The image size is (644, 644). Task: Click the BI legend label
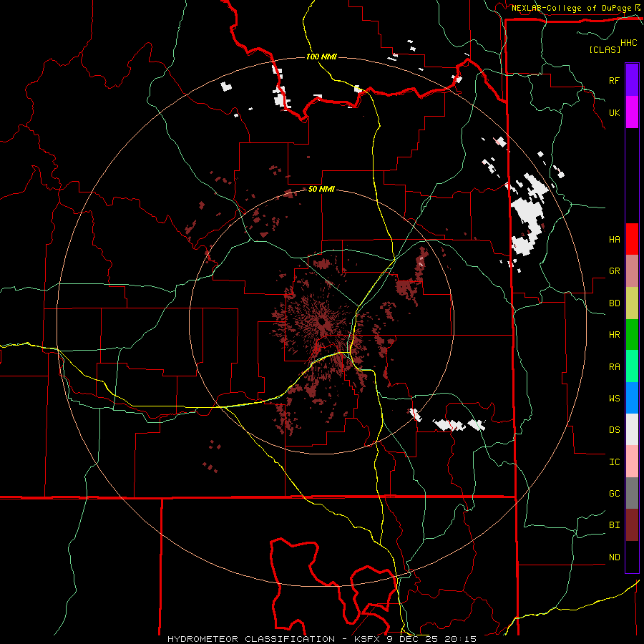tap(614, 525)
